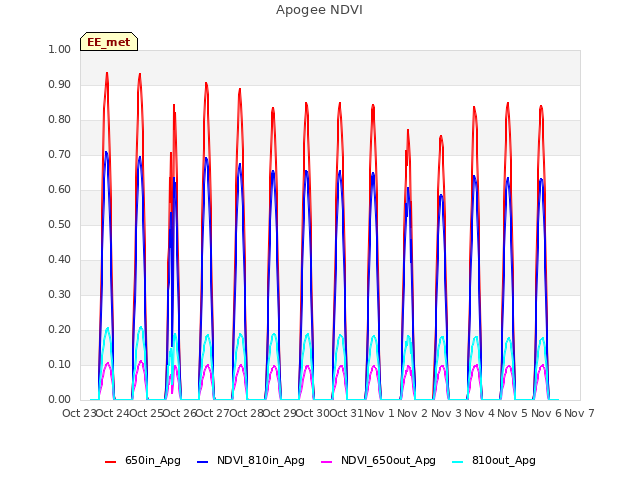
Task: Click the 0.60 y-axis label
Action: pyautogui.click(x=60, y=189)
